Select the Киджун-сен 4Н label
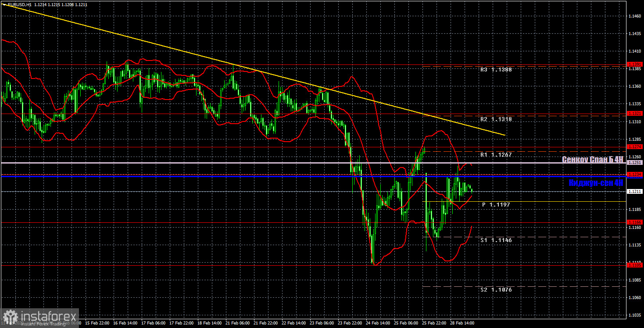 pos(596,183)
